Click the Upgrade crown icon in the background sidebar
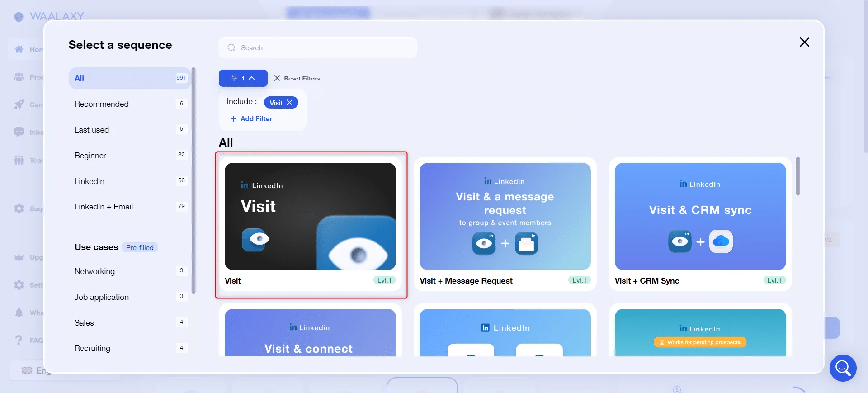Image resolution: width=868 pixels, height=393 pixels. 19,257
